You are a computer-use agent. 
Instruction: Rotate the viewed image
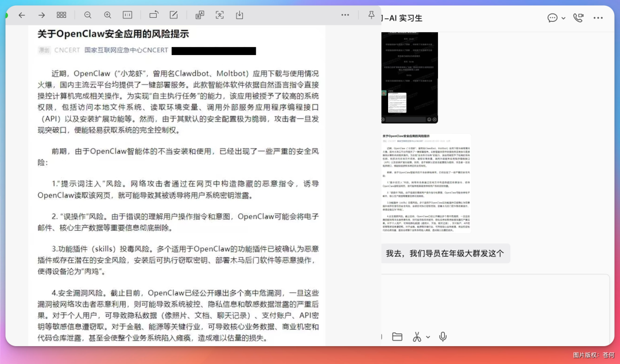click(x=153, y=15)
